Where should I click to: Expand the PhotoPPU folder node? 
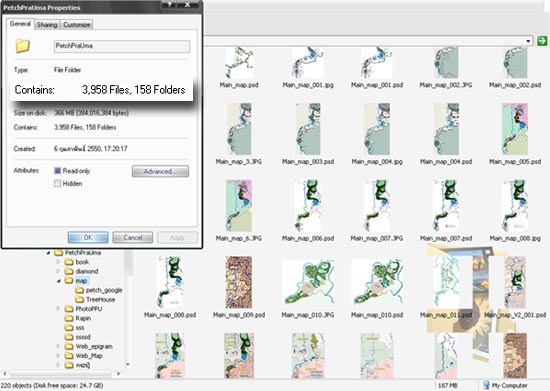(58, 309)
